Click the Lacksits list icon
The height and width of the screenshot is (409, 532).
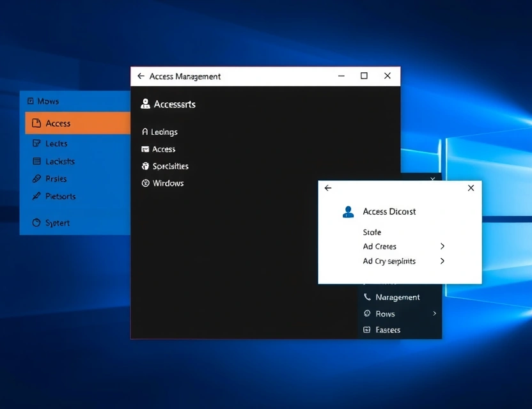click(36, 161)
